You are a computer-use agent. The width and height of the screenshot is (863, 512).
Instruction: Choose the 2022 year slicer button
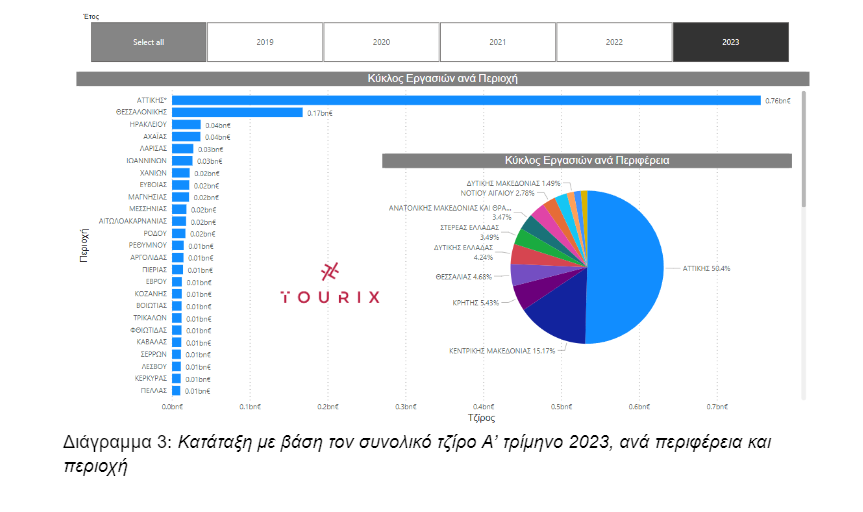[x=614, y=43]
